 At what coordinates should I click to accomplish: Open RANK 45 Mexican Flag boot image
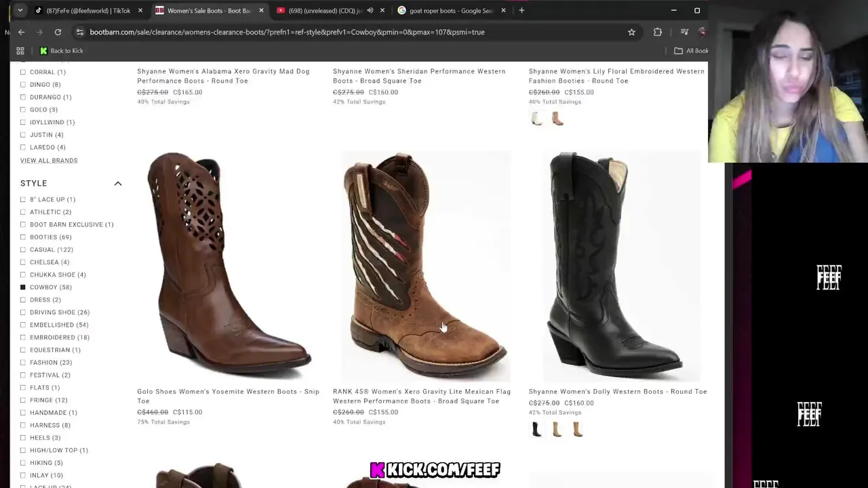point(425,265)
